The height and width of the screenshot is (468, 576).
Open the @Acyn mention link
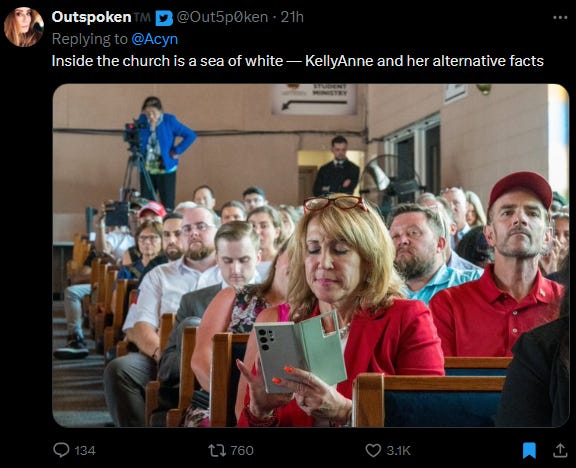click(x=155, y=39)
